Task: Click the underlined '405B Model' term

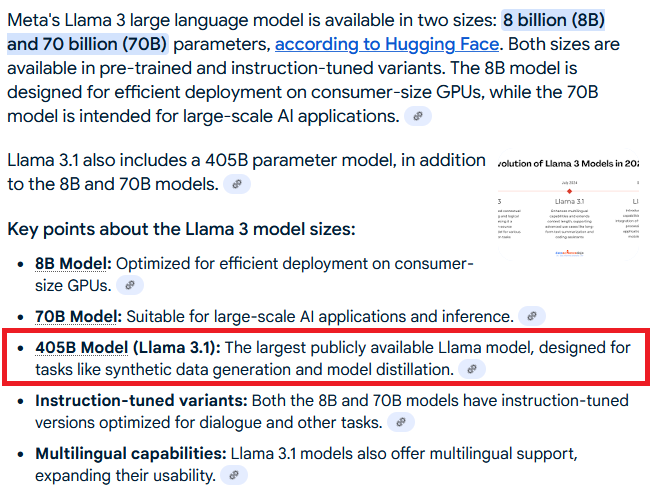Action: coord(82,348)
